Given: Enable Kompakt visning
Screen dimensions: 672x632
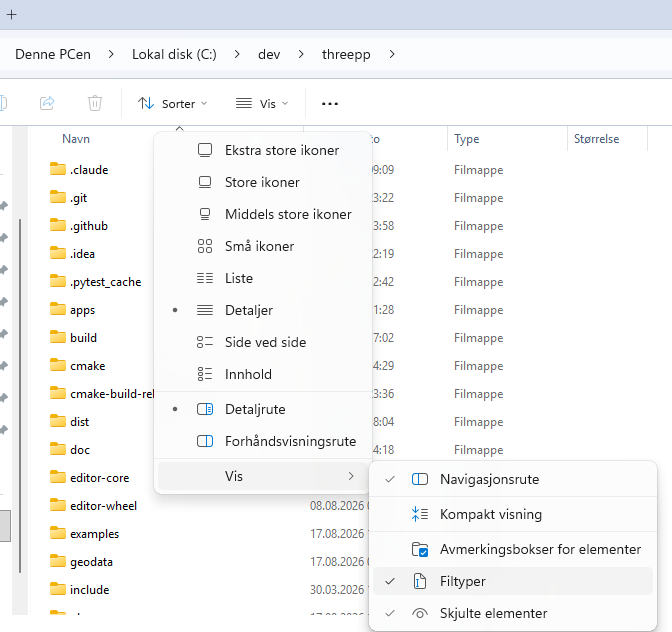Looking at the screenshot, I should [513, 514].
